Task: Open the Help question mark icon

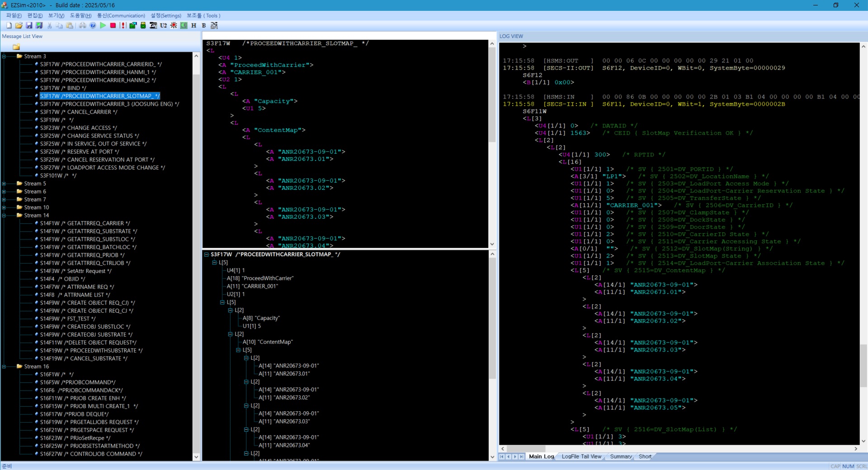Action: point(93,25)
